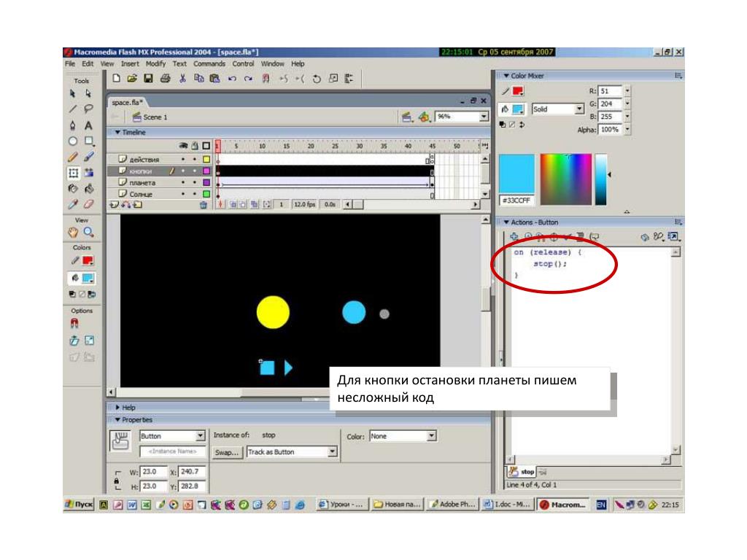
Task: Click the New document toolbar icon
Action: click(116, 79)
